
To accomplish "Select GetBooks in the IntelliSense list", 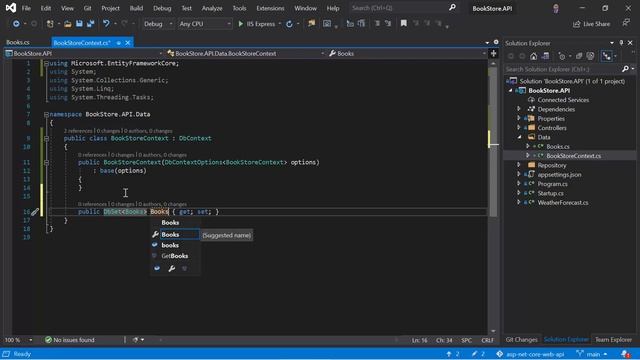I will pos(175,256).
